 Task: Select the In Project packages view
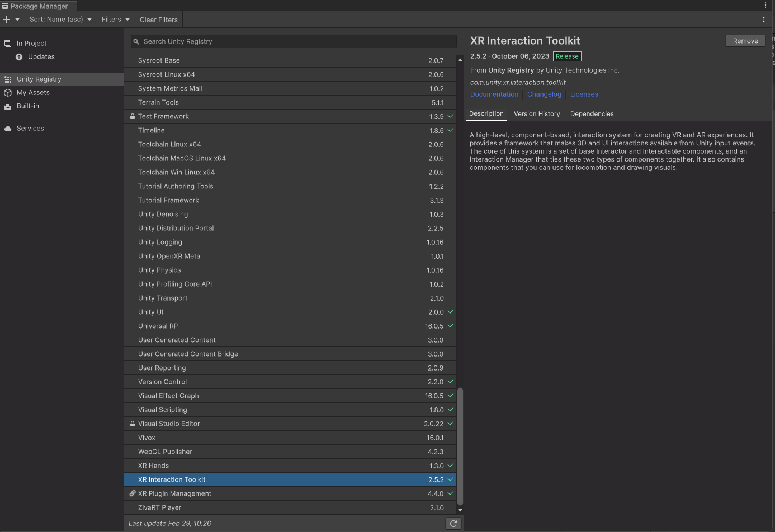click(32, 43)
